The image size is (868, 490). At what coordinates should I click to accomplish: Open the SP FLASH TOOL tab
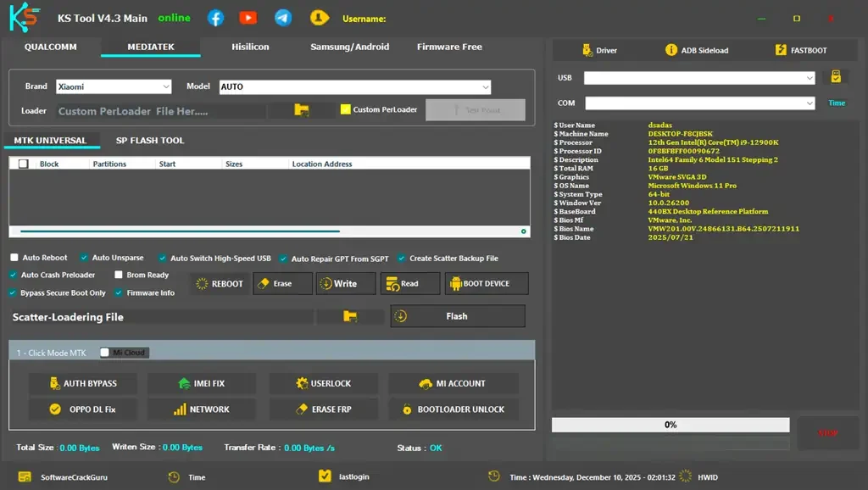[150, 141]
